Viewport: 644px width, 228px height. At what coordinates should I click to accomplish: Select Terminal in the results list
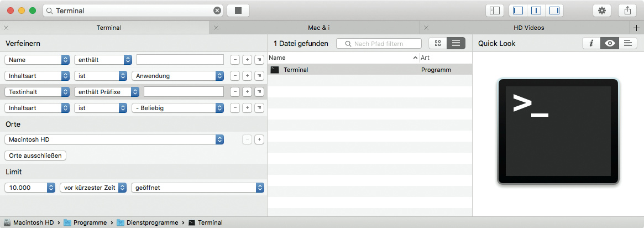coord(296,70)
